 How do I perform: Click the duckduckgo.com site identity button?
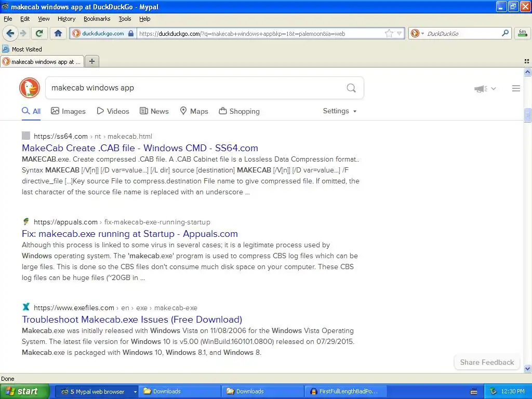coord(103,33)
